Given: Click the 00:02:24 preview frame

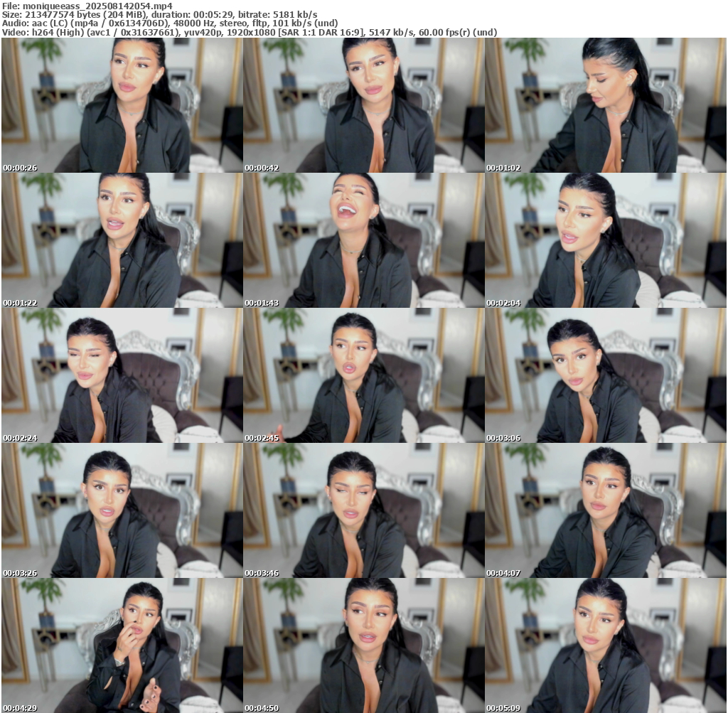Looking at the screenshot, I should (122, 375).
